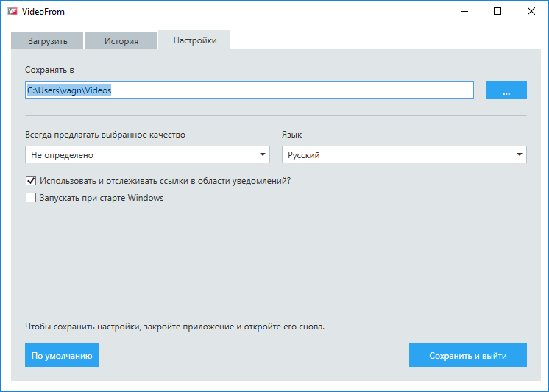Click the 'По умолчанию' button

tap(62, 355)
